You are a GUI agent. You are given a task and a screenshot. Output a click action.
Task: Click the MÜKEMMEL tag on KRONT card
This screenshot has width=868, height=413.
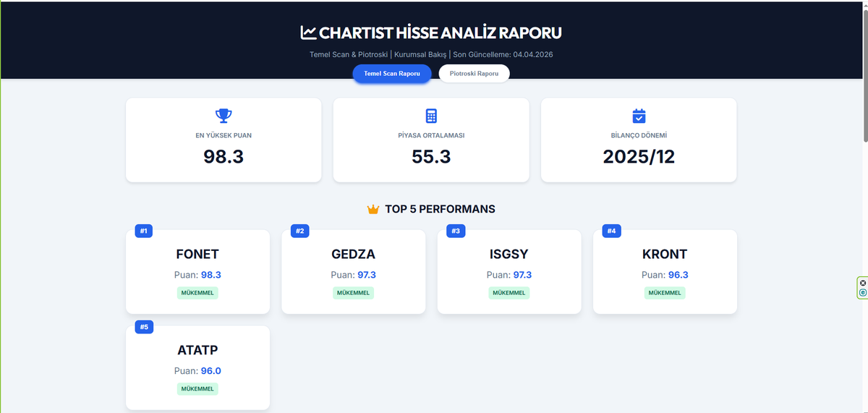click(x=665, y=293)
